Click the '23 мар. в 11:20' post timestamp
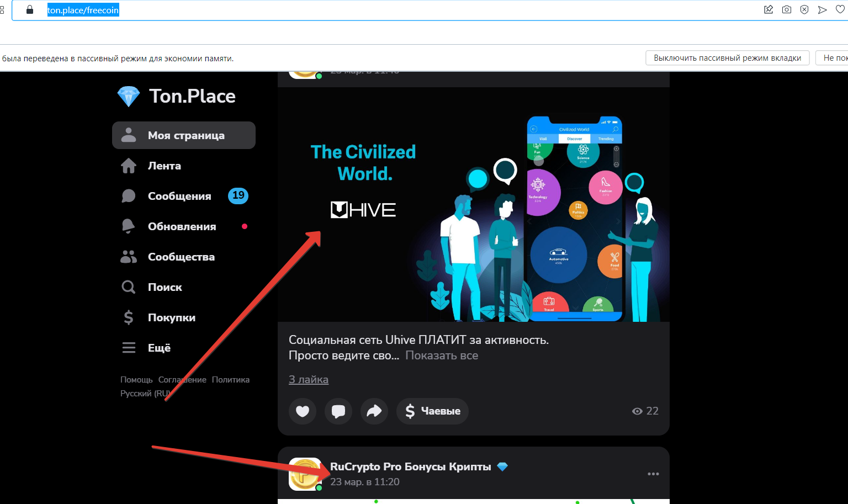This screenshot has width=848, height=504. tap(365, 482)
